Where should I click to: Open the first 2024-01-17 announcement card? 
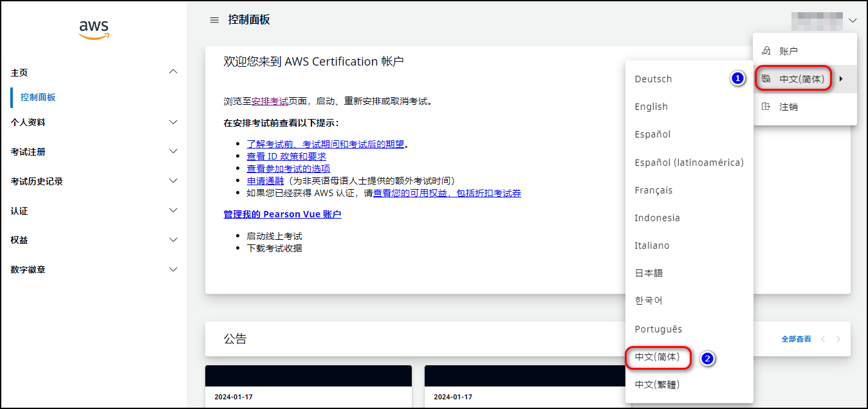(x=308, y=386)
